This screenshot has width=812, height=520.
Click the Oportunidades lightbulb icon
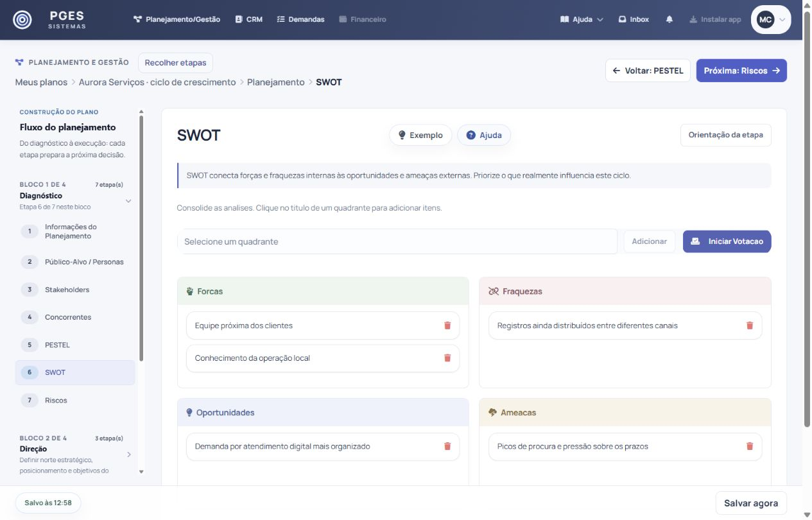[x=189, y=413]
